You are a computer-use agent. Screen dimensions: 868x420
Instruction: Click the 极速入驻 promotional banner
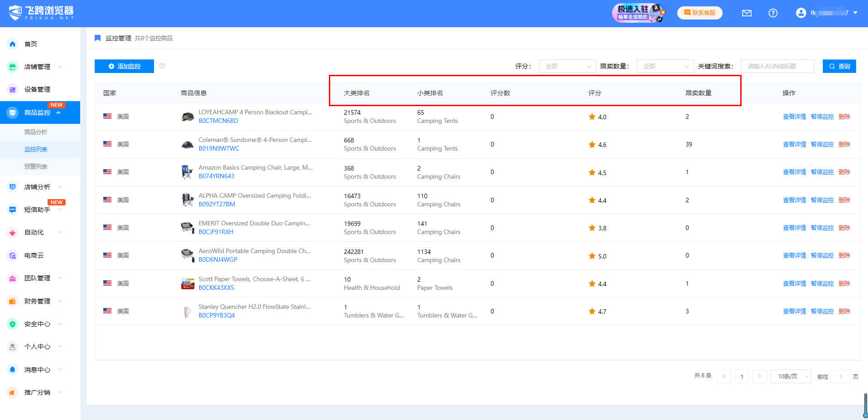pos(639,13)
